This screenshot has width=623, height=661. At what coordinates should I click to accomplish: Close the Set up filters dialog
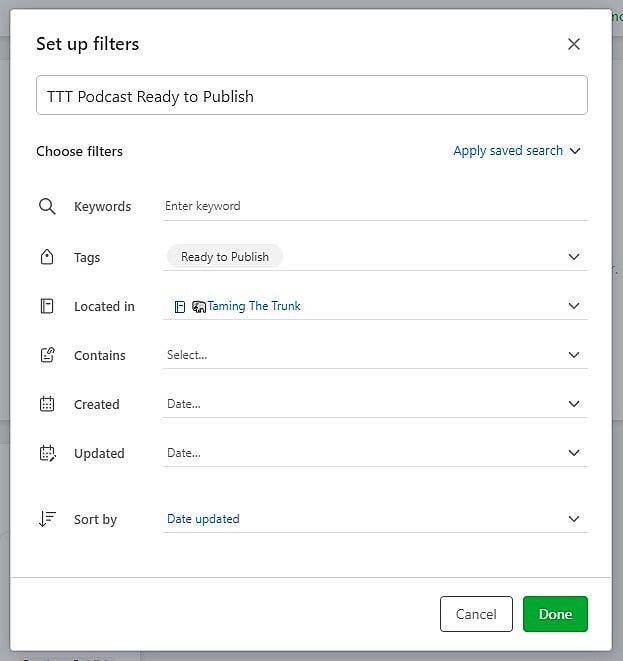(574, 44)
